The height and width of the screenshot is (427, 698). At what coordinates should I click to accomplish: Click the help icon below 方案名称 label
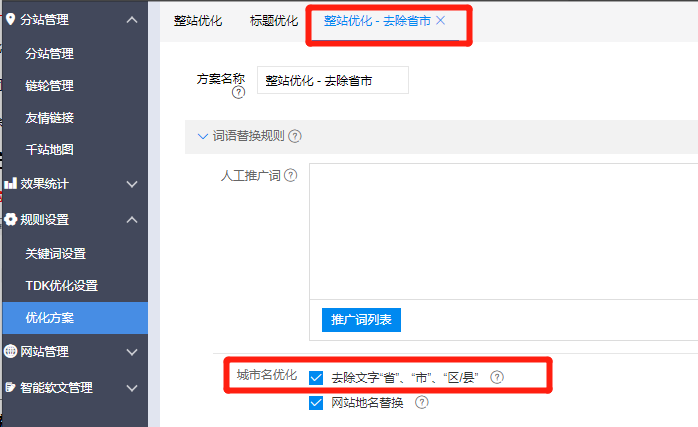tap(238, 94)
